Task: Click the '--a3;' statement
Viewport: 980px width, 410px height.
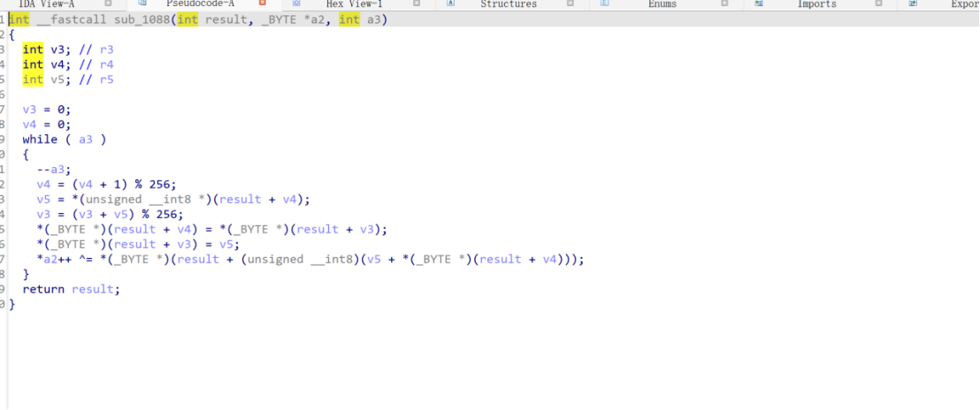Action: [x=54, y=169]
